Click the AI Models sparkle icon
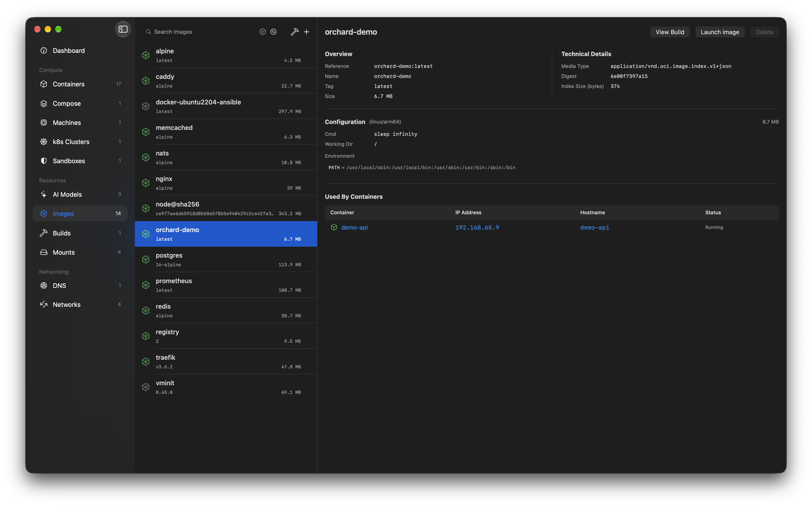 pos(44,194)
